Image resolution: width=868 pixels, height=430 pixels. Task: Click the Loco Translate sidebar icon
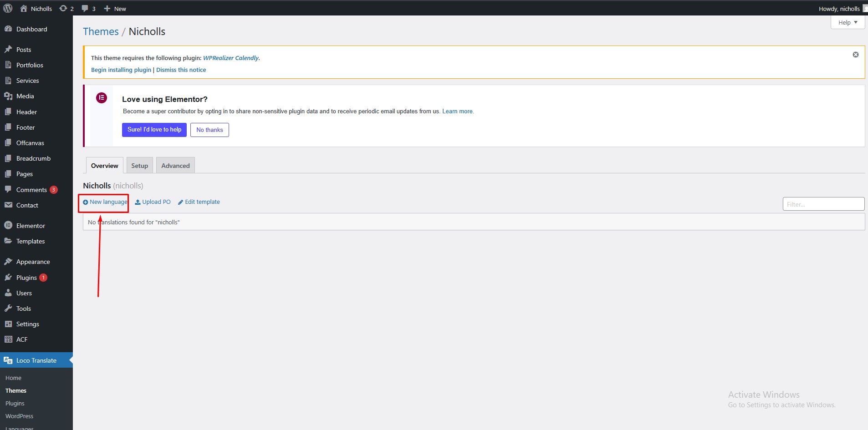click(x=8, y=360)
